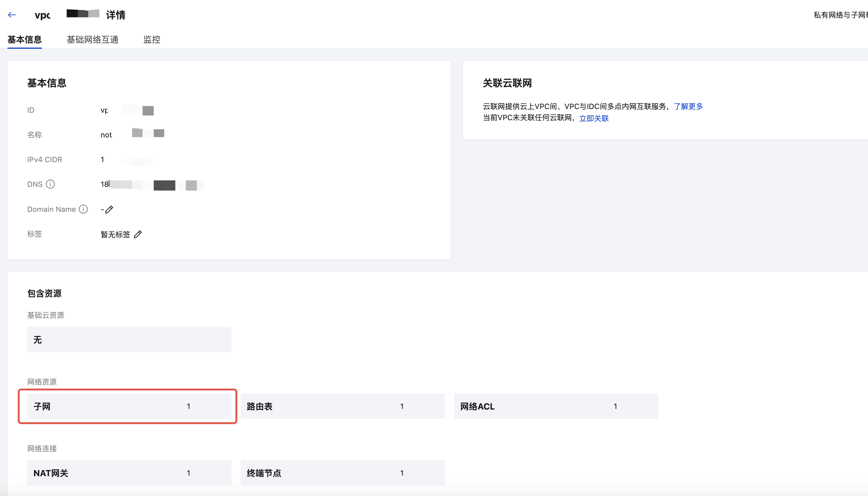Click the Domain Name info icon

[83, 209]
